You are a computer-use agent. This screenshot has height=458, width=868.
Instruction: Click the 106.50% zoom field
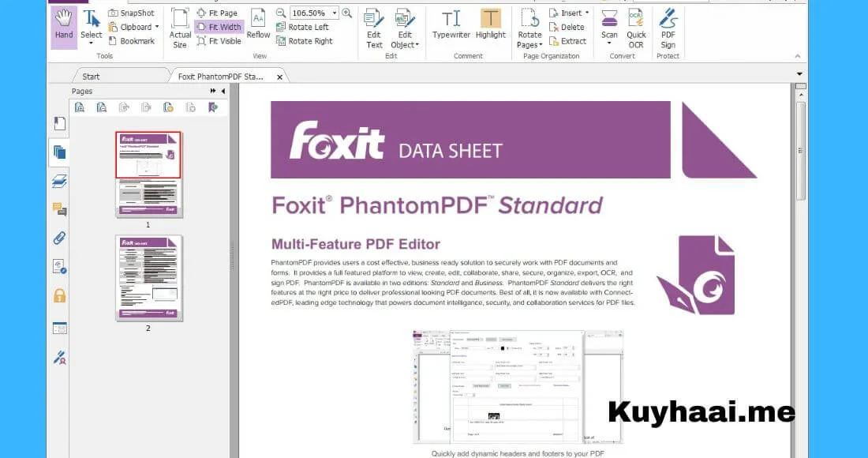click(309, 13)
